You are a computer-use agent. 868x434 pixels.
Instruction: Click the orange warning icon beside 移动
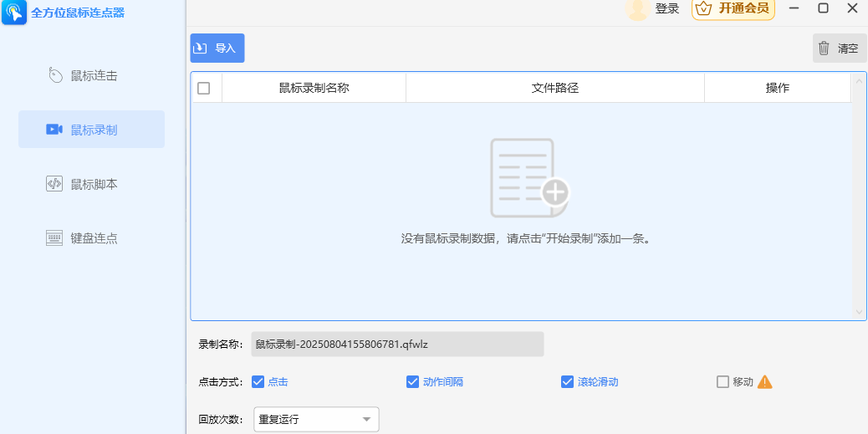pos(764,382)
